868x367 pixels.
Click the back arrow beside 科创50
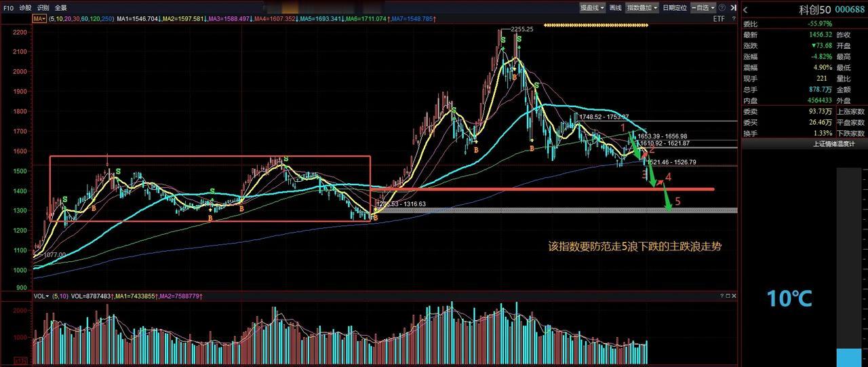click(x=745, y=9)
